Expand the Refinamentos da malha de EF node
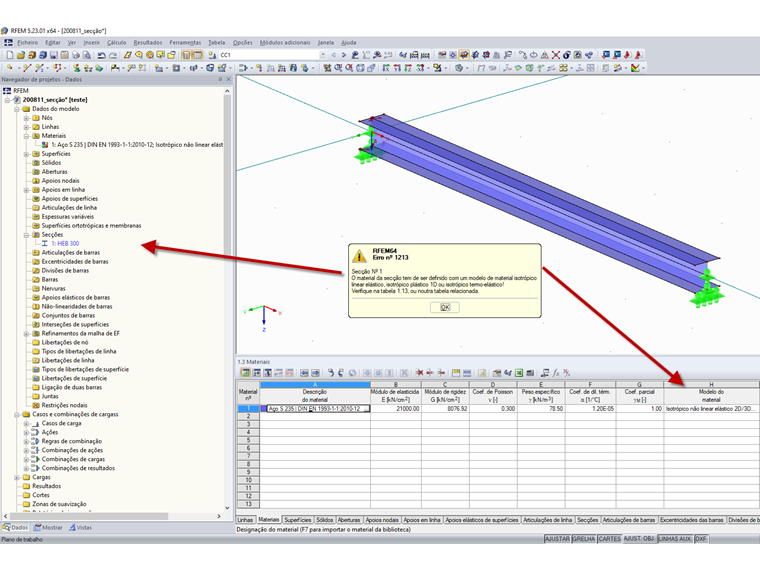 [x=26, y=333]
